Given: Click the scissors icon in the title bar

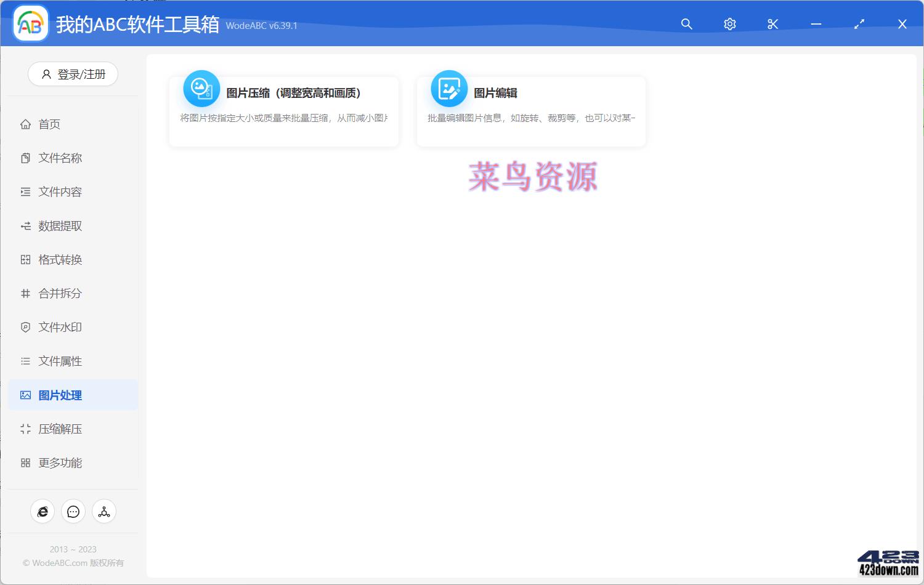Looking at the screenshot, I should [x=772, y=24].
